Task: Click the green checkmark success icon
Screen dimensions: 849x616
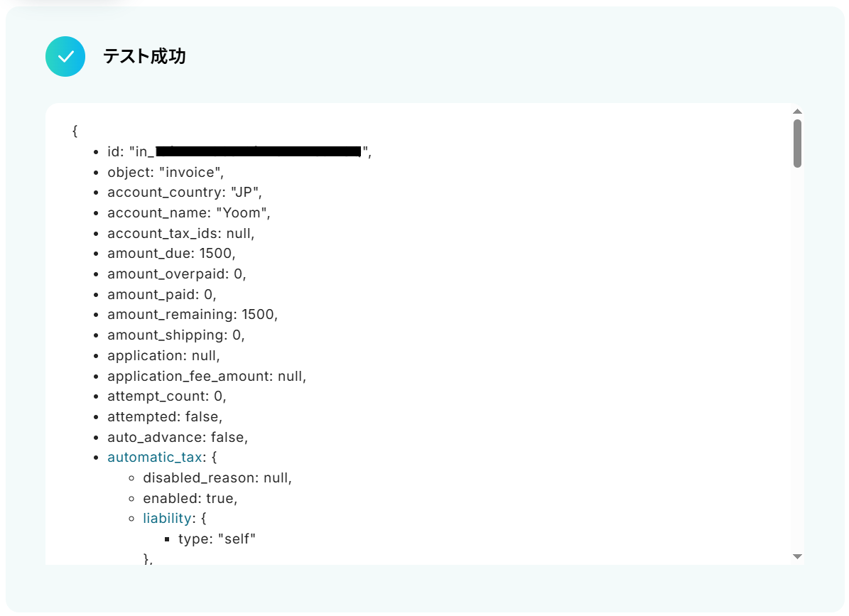Action: (65, 56)
